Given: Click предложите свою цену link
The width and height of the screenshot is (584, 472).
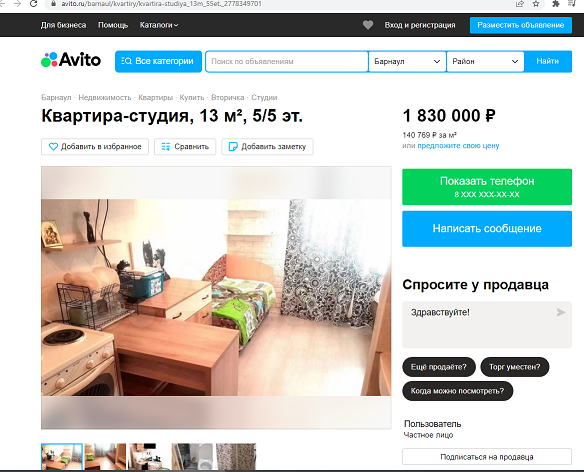Looking at the screenshot, I should pyautogui.click(x=458, y=146).
